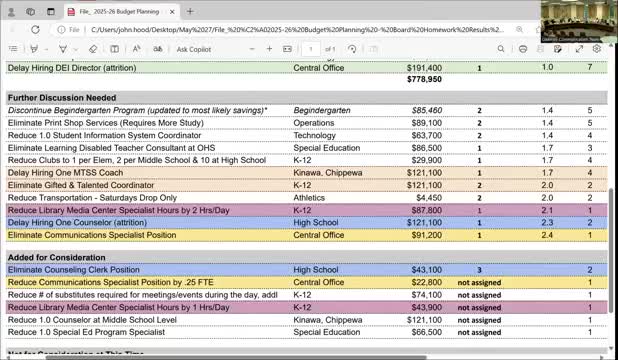Viewport: 618px width, 360px height.
Task: Open the workspaces icon
Action: tap(30, 12)
